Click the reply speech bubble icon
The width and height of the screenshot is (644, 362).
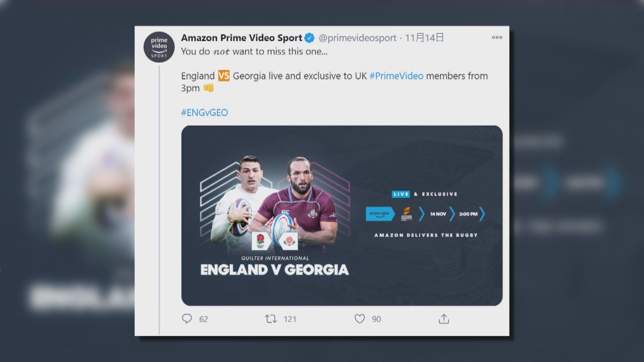coord(187,318)
